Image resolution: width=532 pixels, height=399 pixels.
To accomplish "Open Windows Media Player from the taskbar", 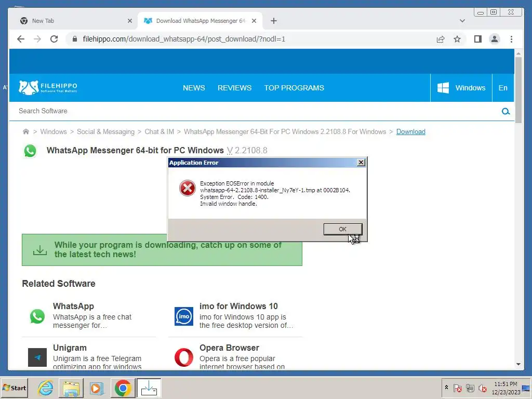I will point(96,388).
